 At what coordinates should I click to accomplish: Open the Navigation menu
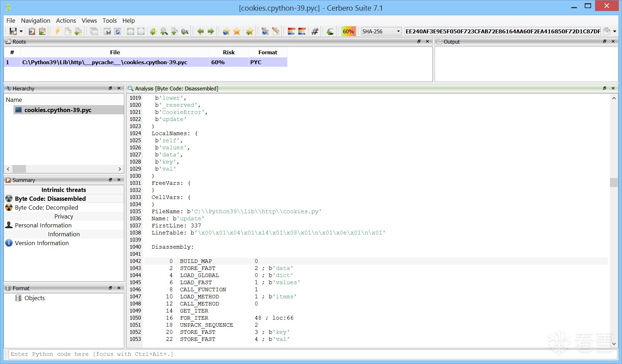(36, 21)
